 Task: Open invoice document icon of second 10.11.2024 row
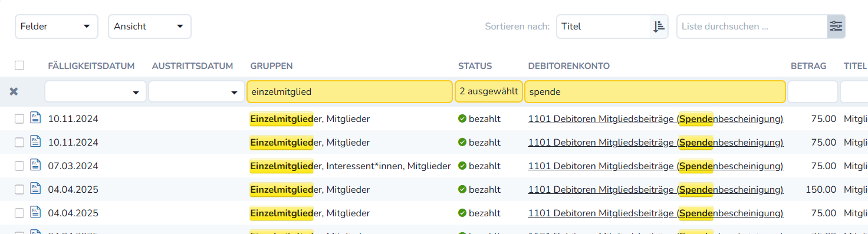tap(35, 141)
